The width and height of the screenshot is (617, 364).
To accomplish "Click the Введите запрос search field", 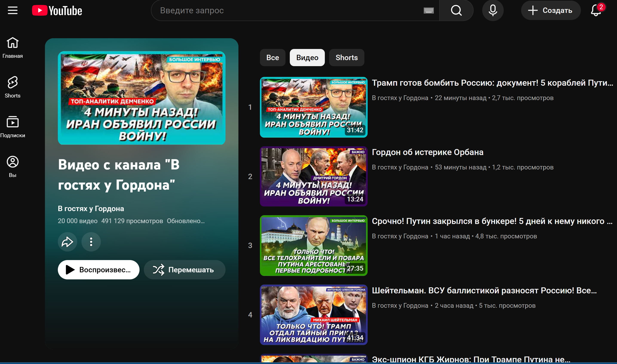I will point(290,11).
